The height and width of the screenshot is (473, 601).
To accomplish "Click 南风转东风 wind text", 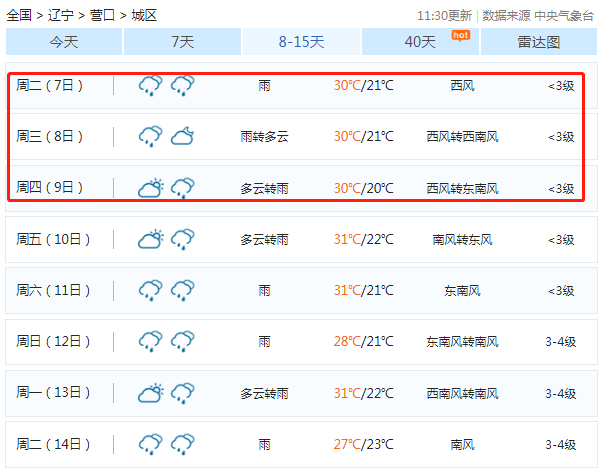I will [x=462, y=240].
